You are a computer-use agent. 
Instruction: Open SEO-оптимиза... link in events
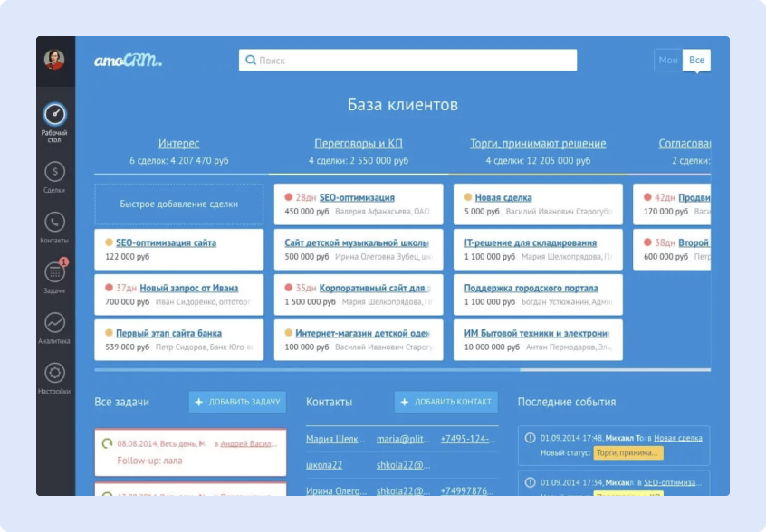click(673, 482)
